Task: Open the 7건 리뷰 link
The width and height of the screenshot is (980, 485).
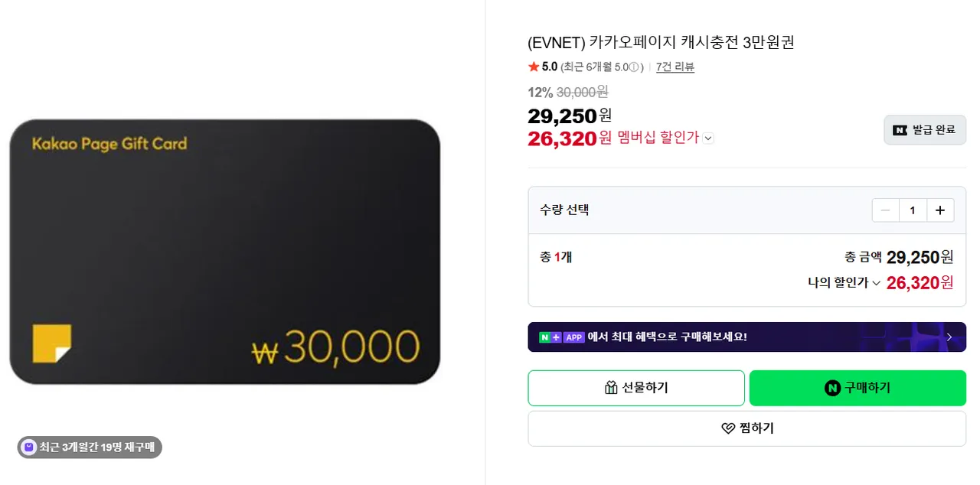Action: coord(675,67)
